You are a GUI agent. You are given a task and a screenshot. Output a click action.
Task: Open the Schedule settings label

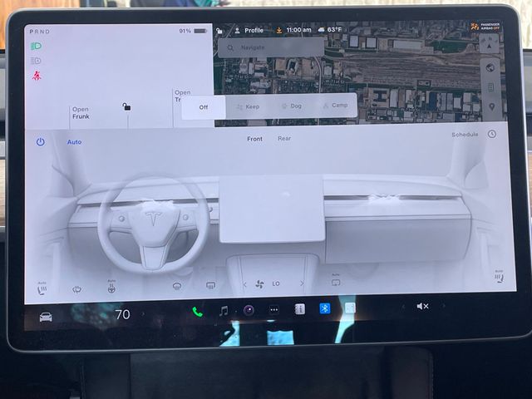465,135
